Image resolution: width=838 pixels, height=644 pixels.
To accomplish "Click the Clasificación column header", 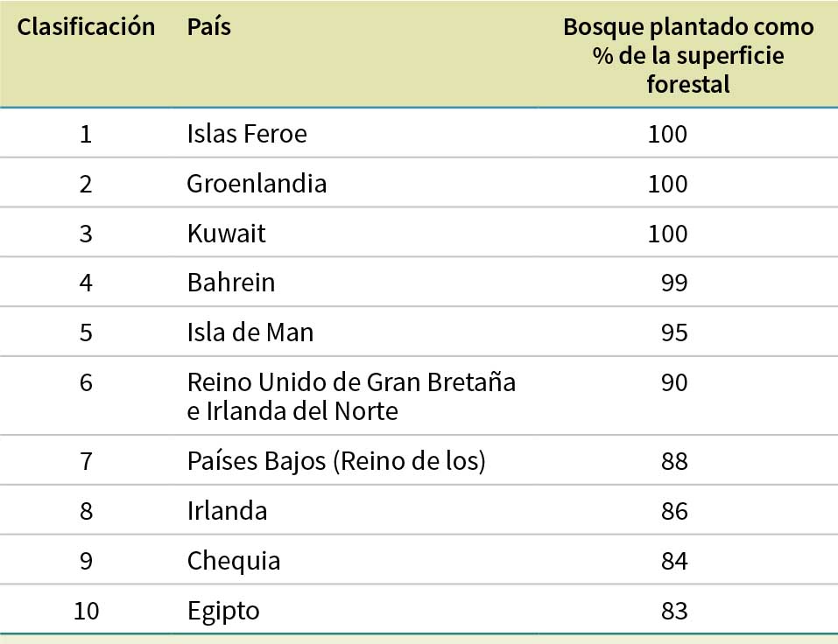I will coord(86,27).
